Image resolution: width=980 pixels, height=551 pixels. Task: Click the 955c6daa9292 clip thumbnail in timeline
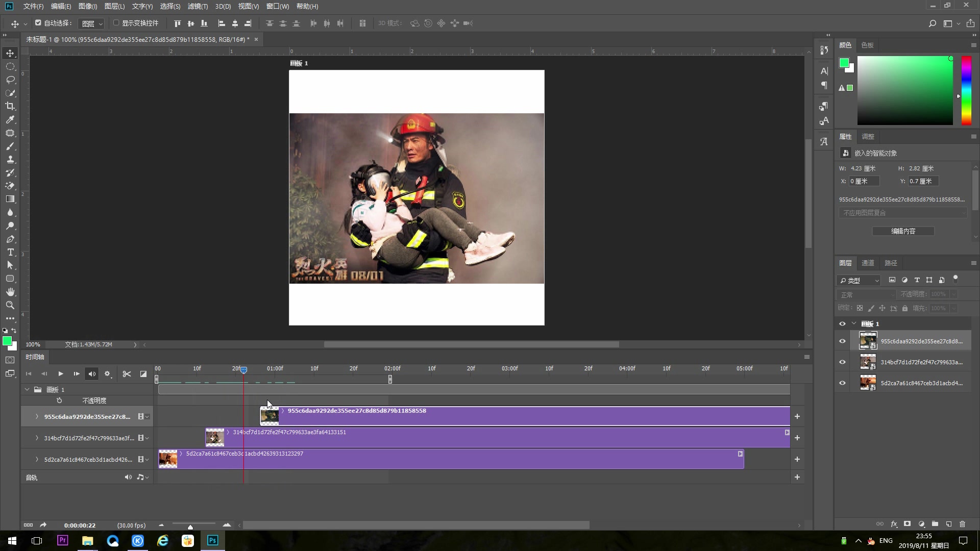tap(269, 416)
